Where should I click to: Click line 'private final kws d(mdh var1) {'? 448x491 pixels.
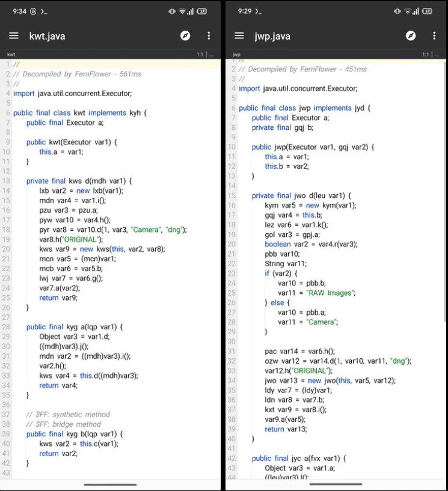pos(79,181)
